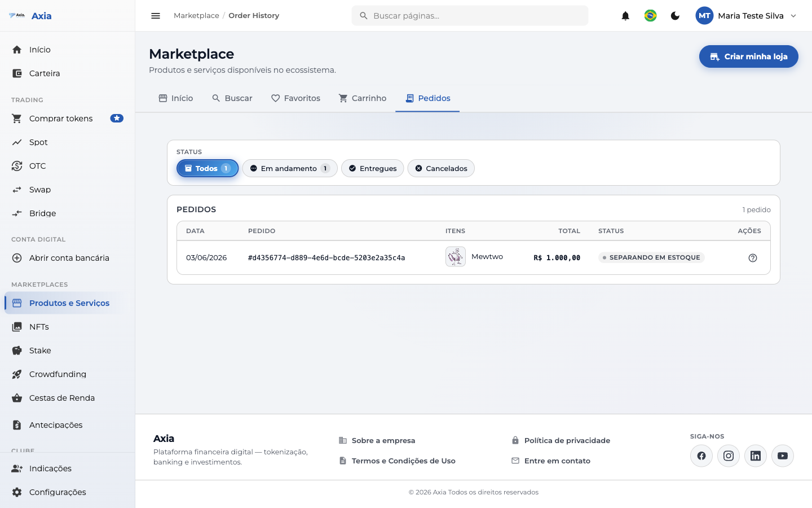Screen dimensions: 812x508
Task: Open Antecipações page
Action: (68, 425)
